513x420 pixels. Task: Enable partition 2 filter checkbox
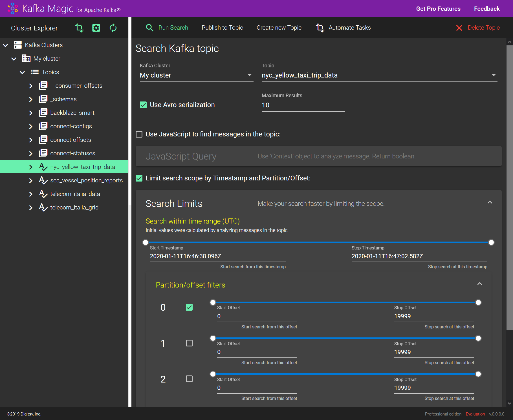pyautogui.click(x=189, y=379)
